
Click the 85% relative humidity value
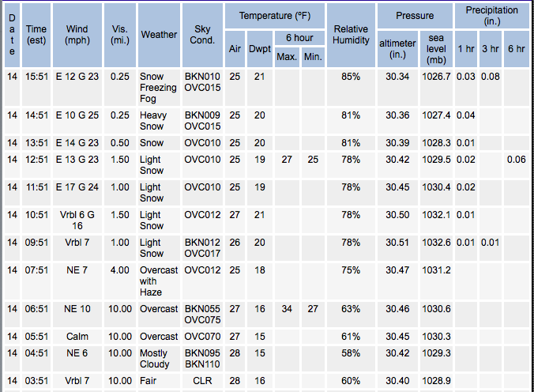coord(351,77)
